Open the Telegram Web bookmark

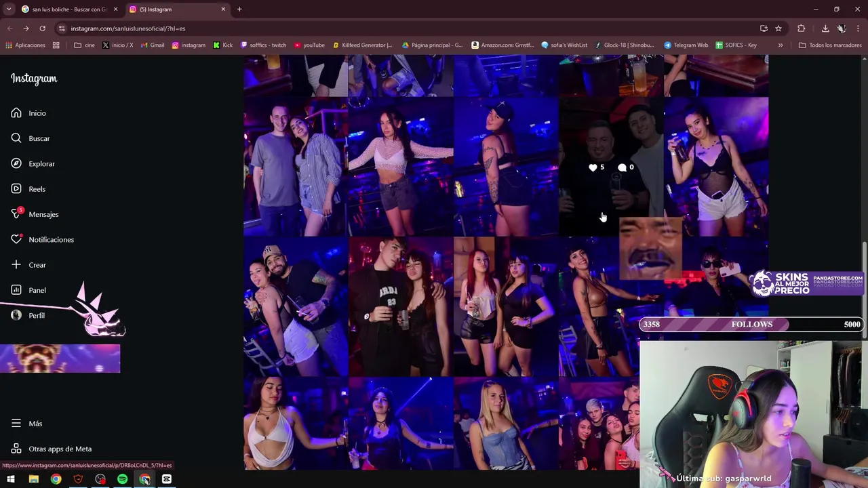(686, 45)
